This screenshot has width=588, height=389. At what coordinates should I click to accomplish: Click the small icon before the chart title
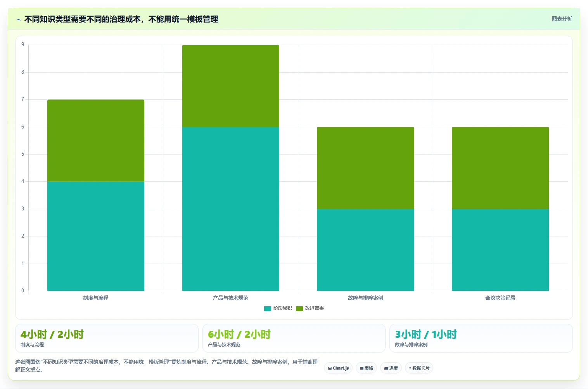click(18, 19)
